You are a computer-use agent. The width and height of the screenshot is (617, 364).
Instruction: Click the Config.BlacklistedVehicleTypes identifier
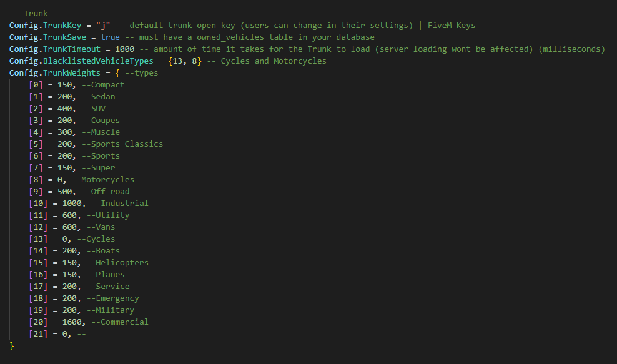[x=81, y=61]
